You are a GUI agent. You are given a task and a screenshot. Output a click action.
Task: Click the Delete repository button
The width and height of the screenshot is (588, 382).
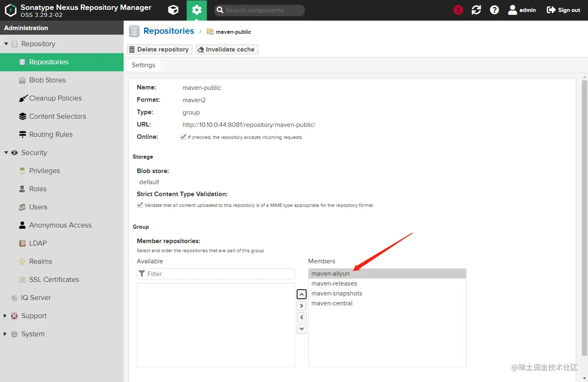(x=159, y=49)
